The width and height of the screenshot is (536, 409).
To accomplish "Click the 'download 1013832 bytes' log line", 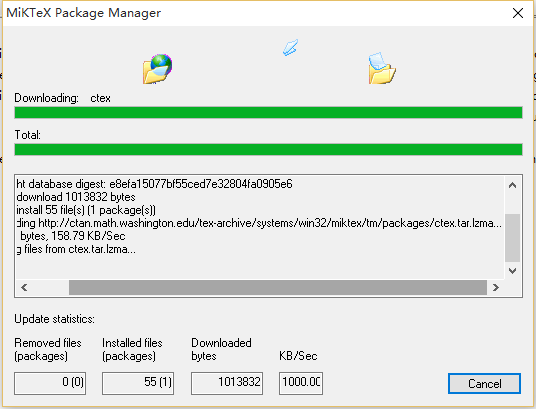I will (76, 197).
